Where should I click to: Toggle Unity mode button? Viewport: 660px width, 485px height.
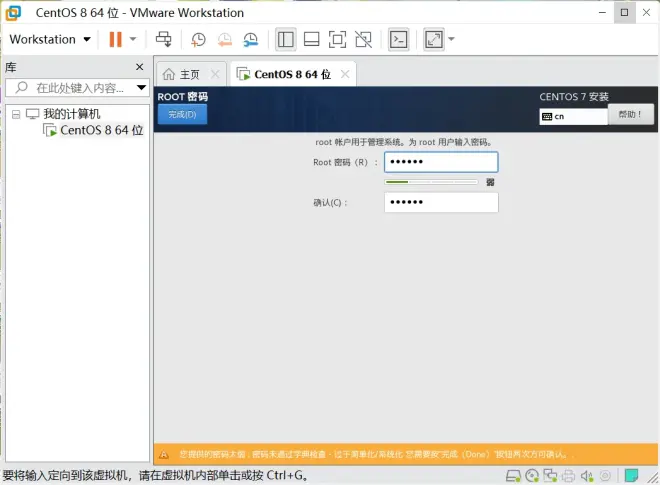(x=363, y=39)
